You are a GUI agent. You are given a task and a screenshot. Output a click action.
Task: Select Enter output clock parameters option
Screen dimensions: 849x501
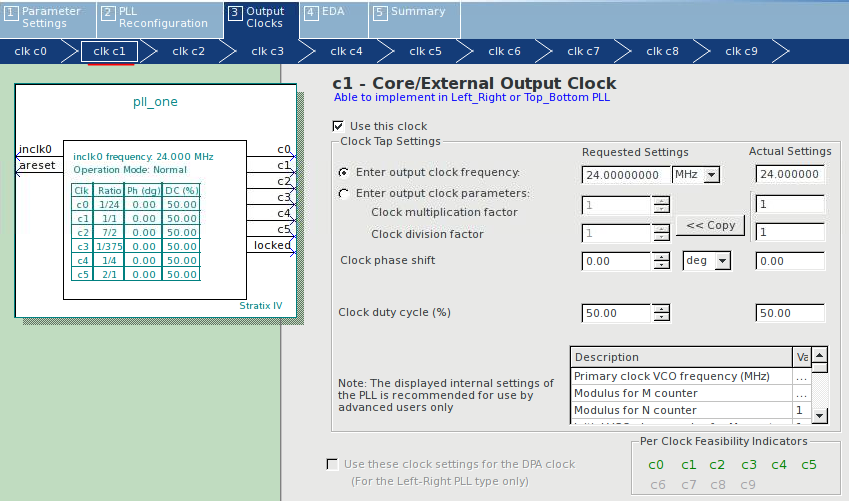pos(343,193)
